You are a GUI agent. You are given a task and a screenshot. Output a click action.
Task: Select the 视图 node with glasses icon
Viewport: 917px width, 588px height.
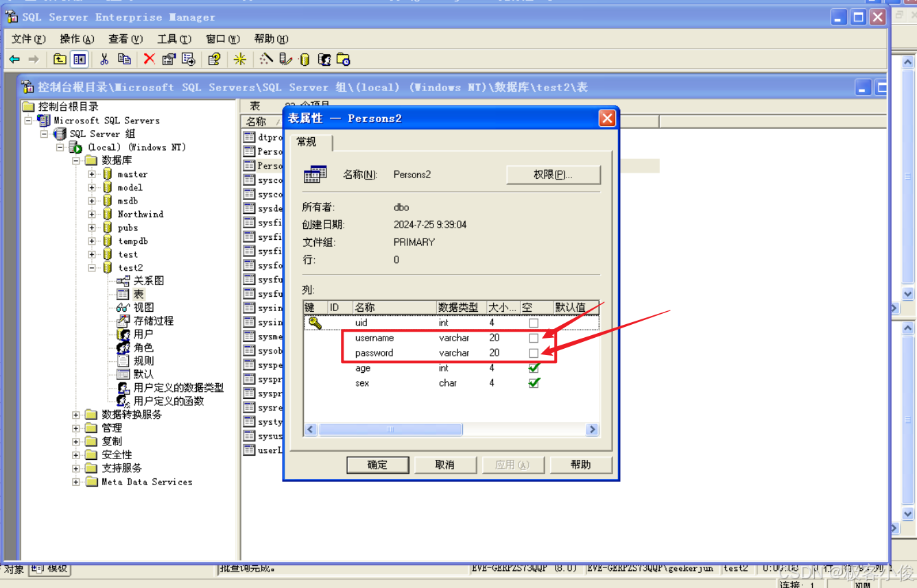tap(143, 308)
